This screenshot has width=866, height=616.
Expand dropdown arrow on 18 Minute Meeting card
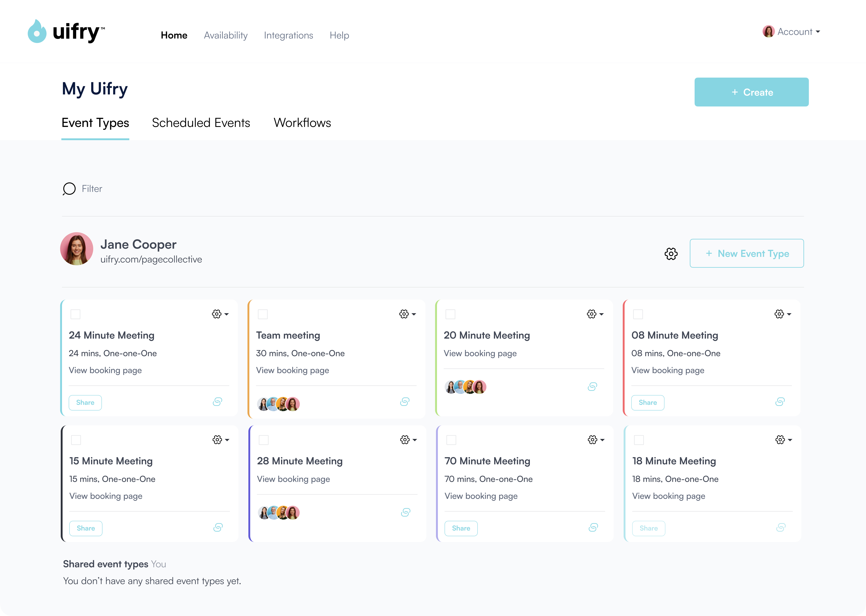point(790,440)
